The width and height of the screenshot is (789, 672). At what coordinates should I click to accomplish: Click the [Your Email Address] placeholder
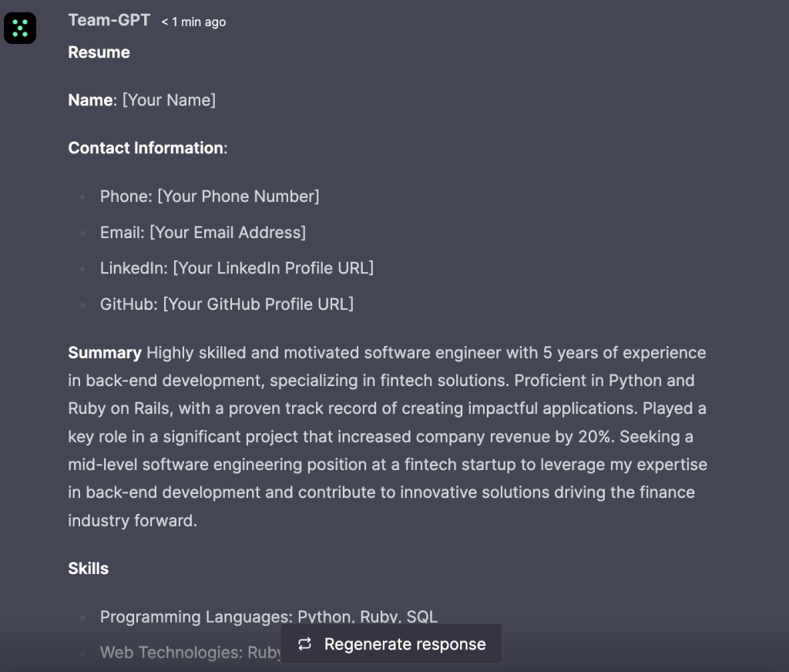pyautogui.click(x=227, y=232)
